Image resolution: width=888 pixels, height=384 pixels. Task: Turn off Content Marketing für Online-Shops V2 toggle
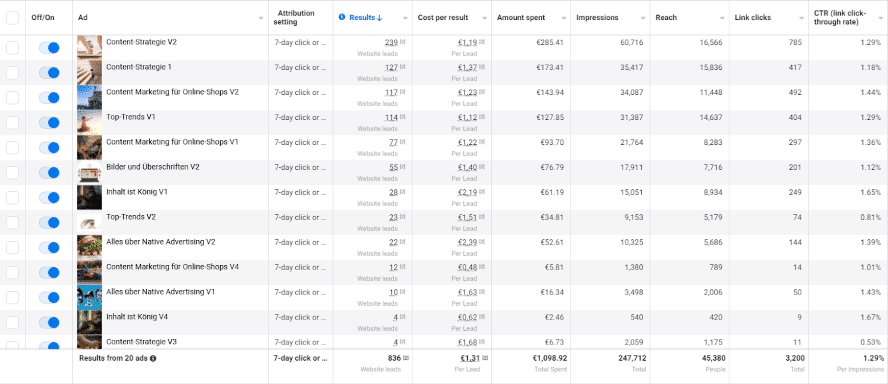[49, 98]
